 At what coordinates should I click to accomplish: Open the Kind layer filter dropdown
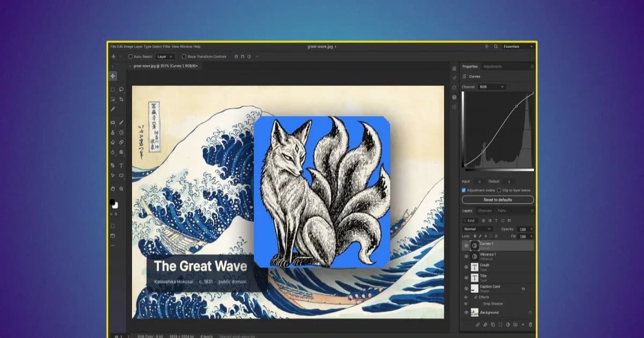pyautogui.click(x=470, y=221)
